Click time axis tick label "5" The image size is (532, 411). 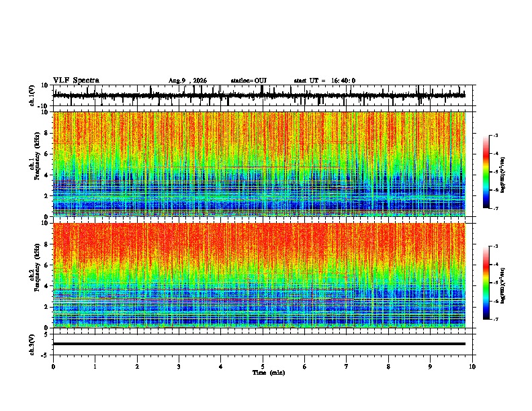coord(263,367)
